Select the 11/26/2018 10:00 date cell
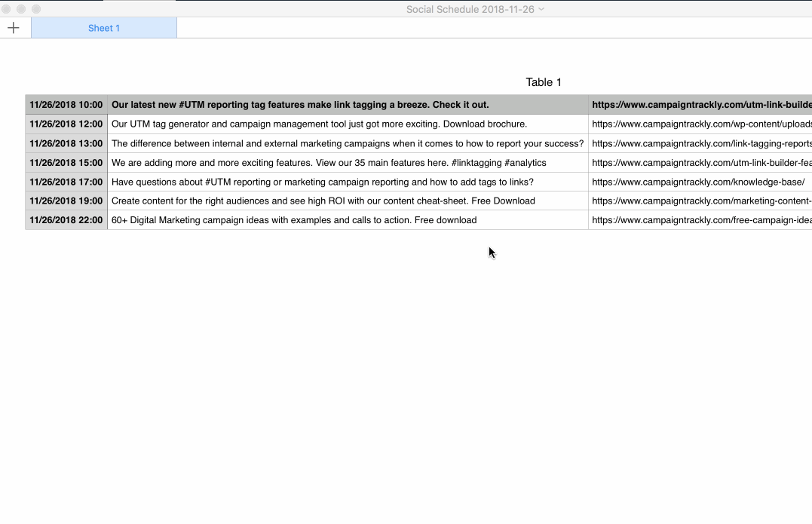This screenshot has width=812, height=524. tap(66, 105)
